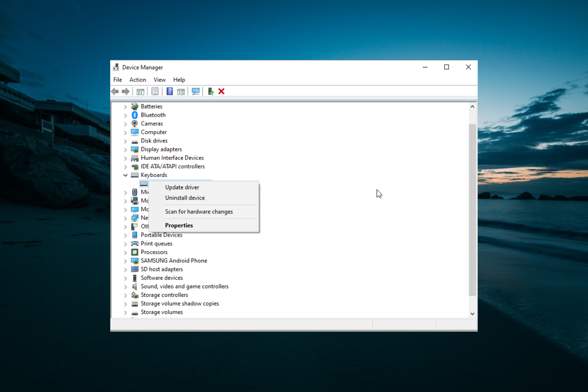
Task: Click the Portable Devices icon
Action: click(x=134, y=235)
